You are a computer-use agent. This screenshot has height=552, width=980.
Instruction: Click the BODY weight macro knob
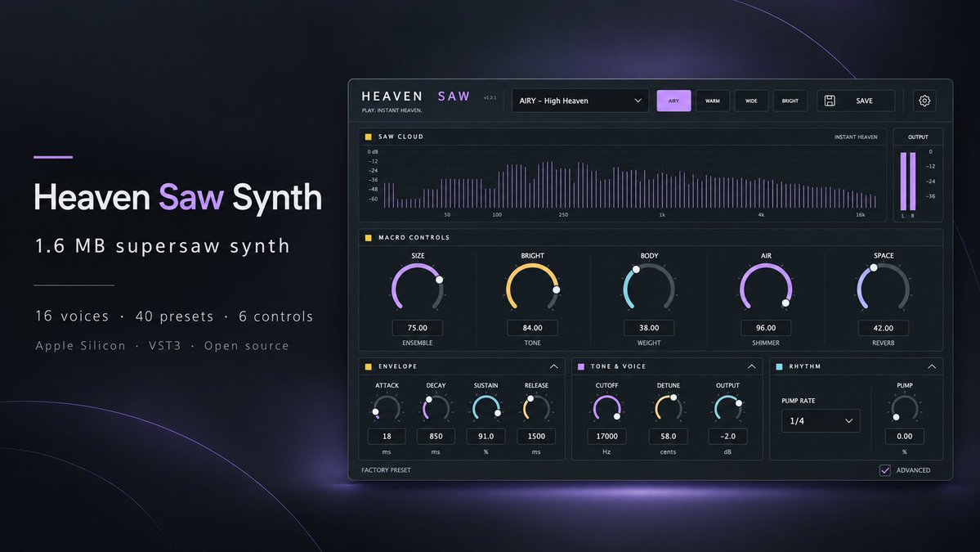649,288
